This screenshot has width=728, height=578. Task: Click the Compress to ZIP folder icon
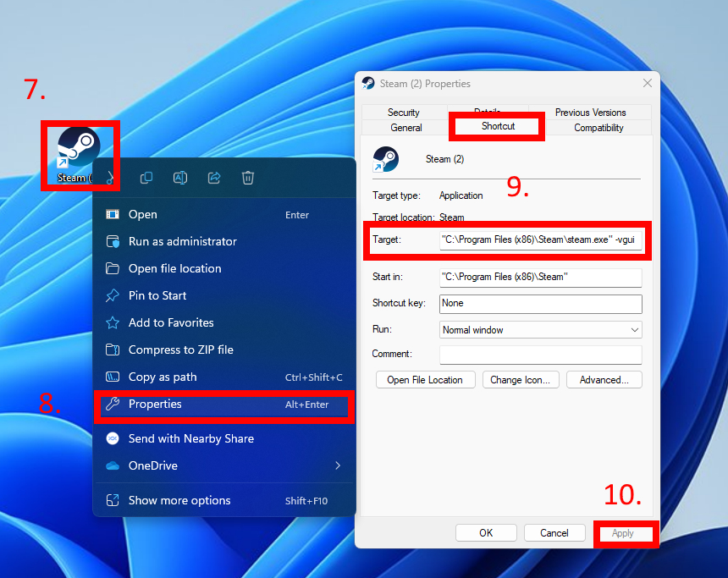click(x=113, y=350)
